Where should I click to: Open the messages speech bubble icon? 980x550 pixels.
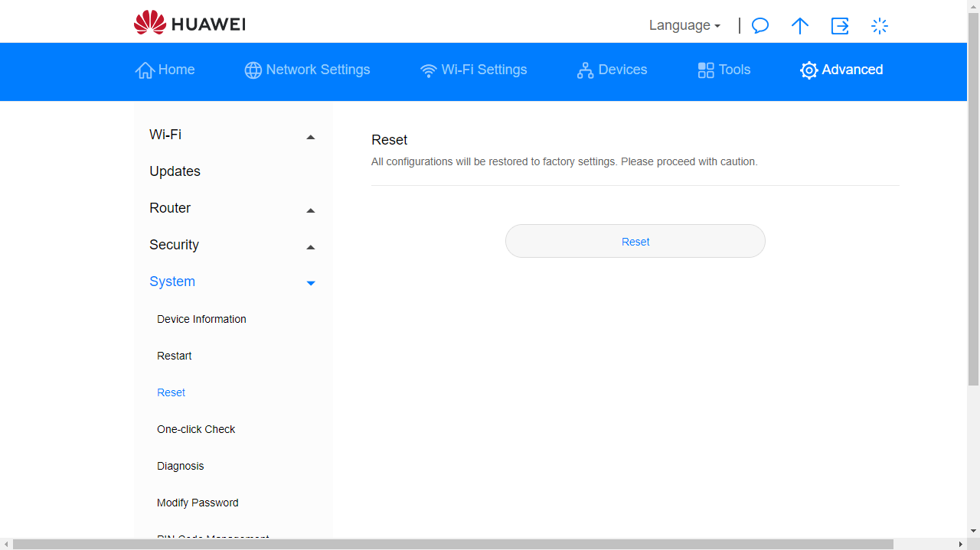(759, 26)
